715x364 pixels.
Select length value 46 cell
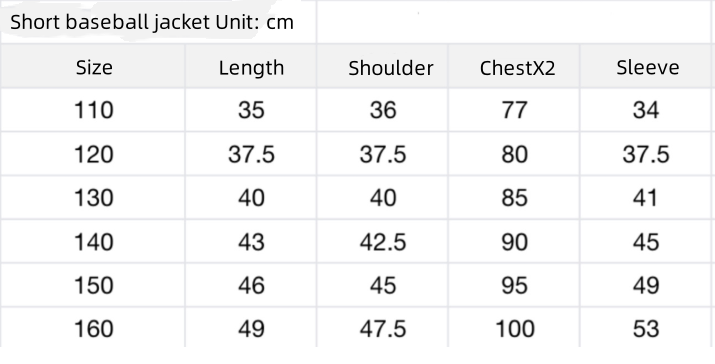click(x=251, y=285)
